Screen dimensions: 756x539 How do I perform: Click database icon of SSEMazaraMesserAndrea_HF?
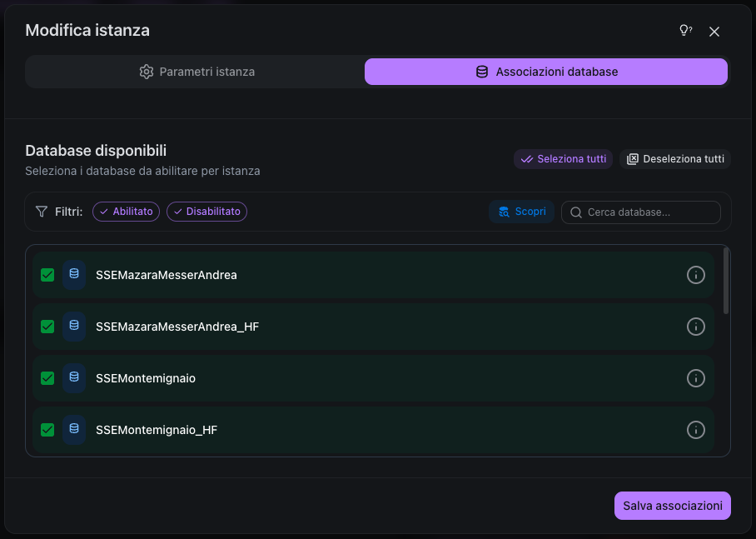74,327
